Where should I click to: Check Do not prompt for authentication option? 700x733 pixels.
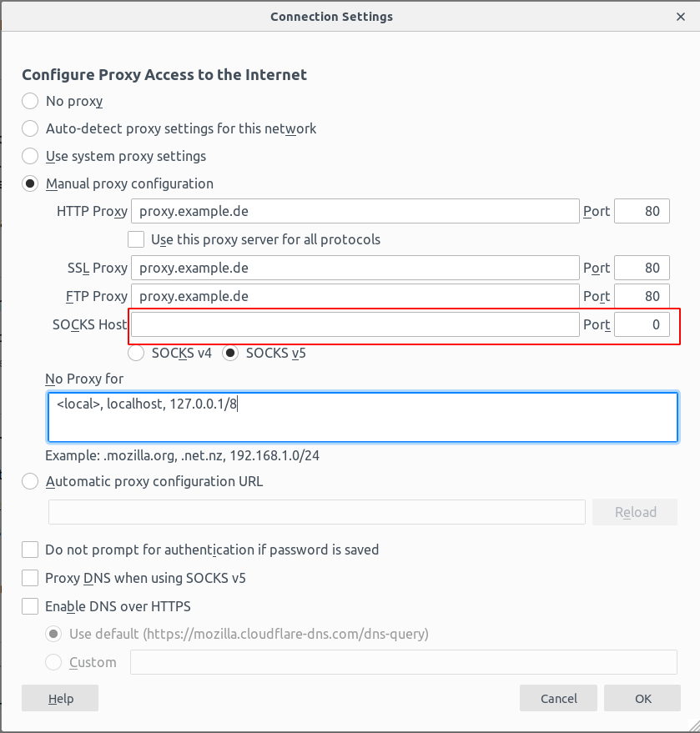coord(30,550)
